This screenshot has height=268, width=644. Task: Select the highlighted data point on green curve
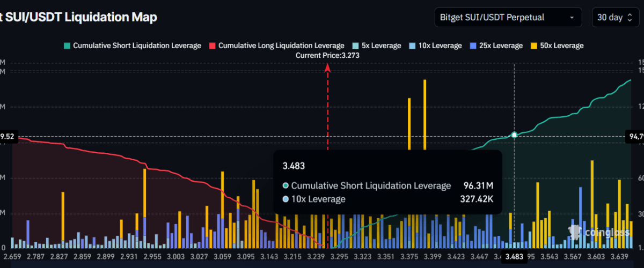[x=514, y=135]
